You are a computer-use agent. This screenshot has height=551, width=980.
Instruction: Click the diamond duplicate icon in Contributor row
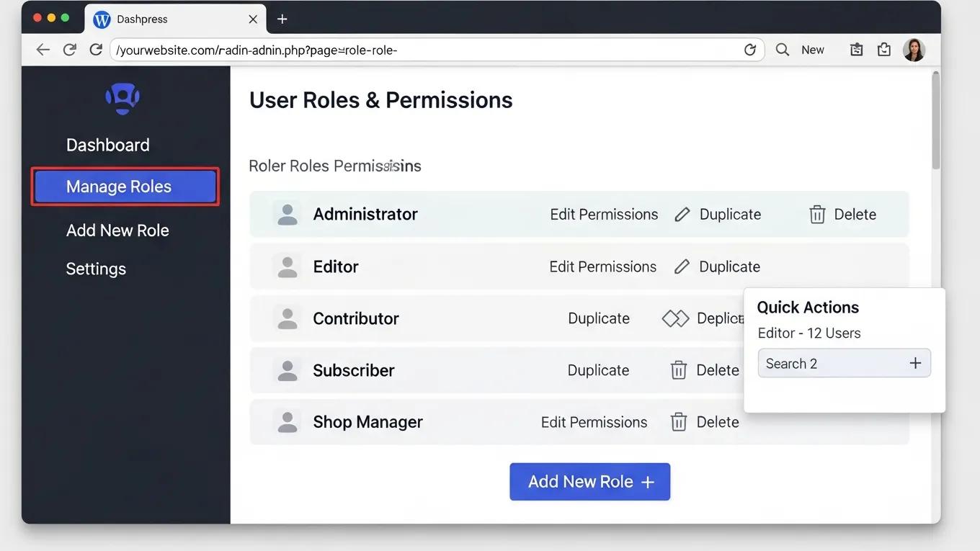pyautogui.click(x=675, y=318)
